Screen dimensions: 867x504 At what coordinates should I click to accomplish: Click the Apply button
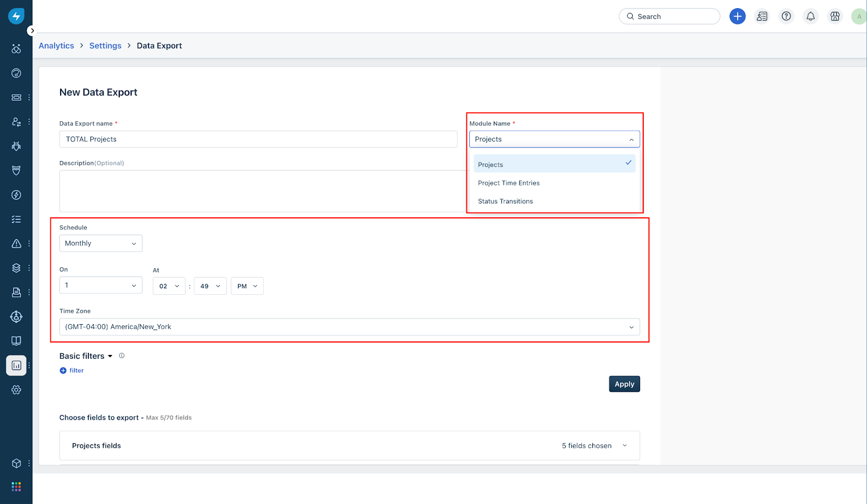[624, 384]
